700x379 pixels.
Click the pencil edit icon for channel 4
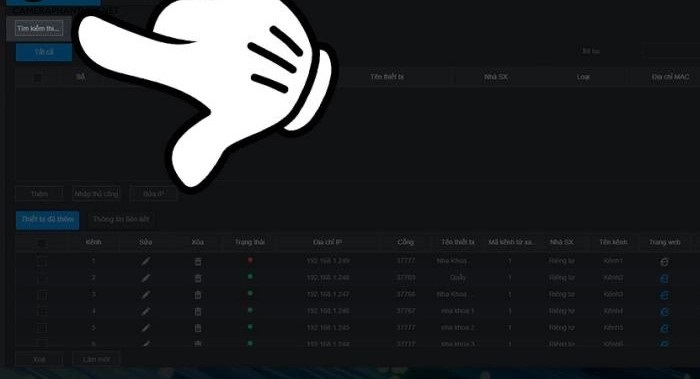pyautogui.click(x=146, y=311)
